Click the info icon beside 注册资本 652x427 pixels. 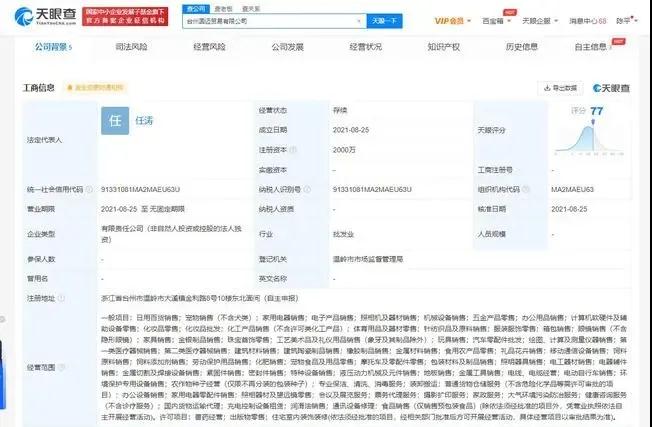click(x=293, y=150)
